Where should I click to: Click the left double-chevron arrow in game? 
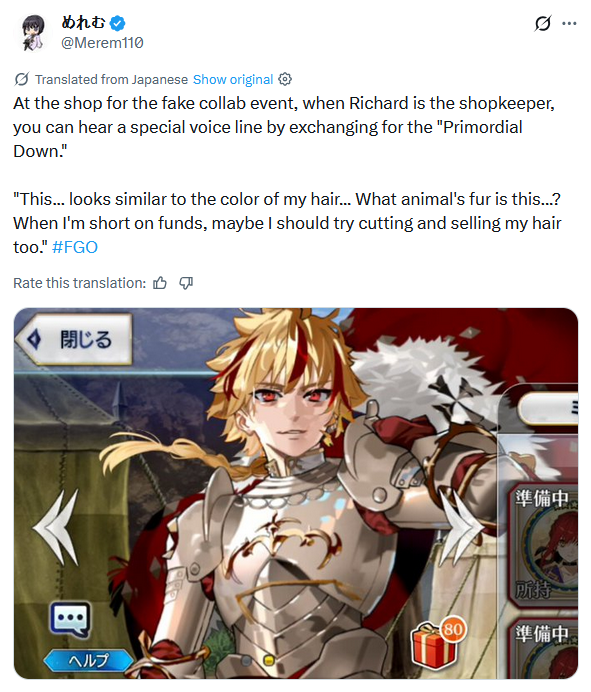[58, 528]
